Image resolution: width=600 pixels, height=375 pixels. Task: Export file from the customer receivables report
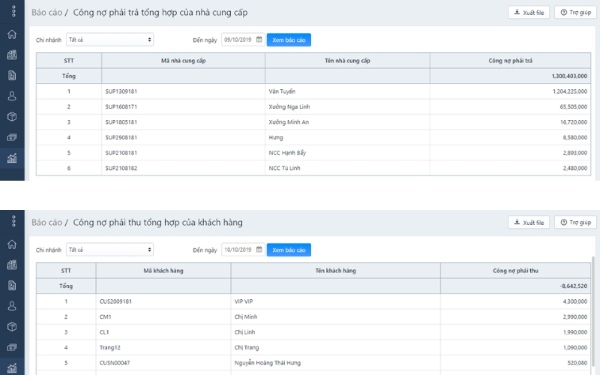(529, 222)
